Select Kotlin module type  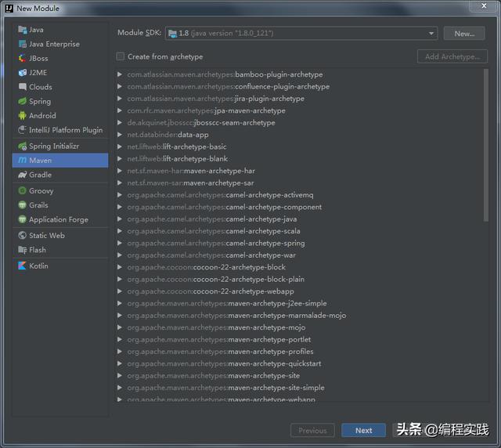60,266
